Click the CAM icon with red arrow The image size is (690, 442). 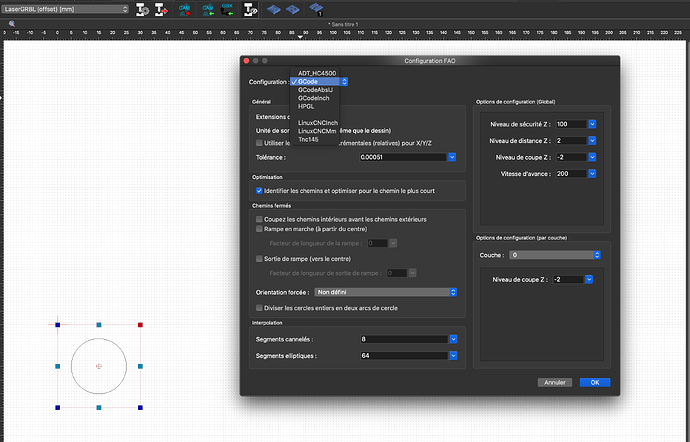pyautogui.click(x=185, y=10)
